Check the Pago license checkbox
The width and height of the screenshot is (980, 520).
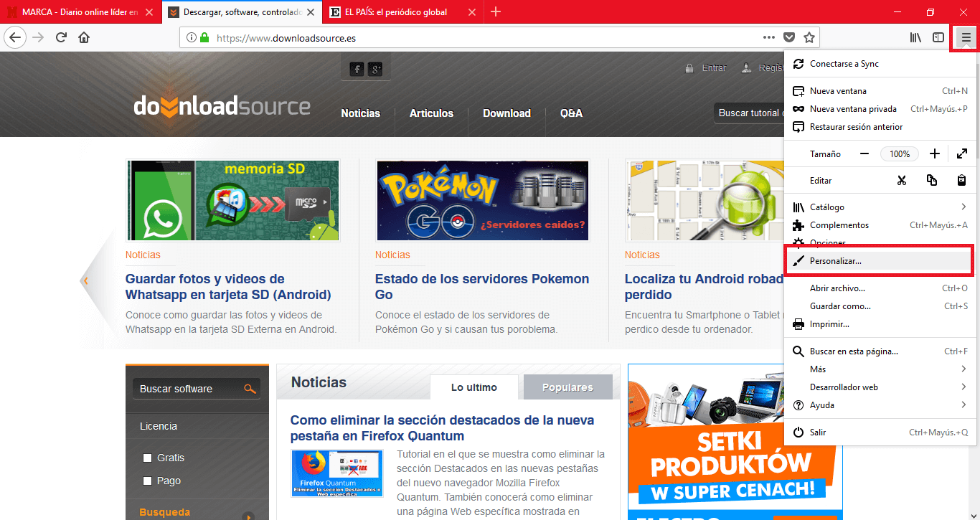(x=148, y=481)
